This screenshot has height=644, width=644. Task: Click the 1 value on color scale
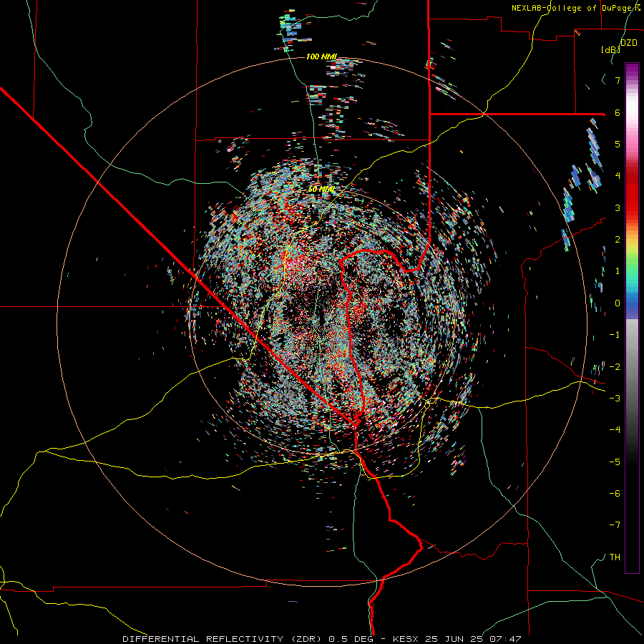click(618, 271)
